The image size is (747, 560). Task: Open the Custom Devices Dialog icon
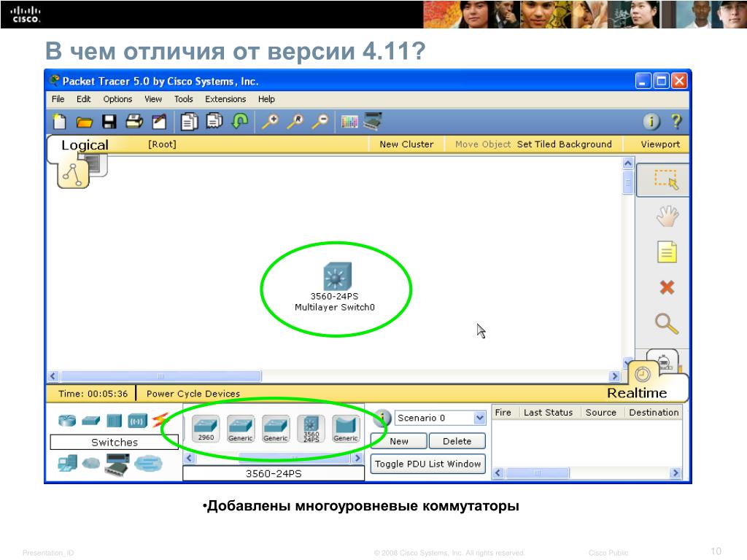pyautogui.click(x=373, y=121)
